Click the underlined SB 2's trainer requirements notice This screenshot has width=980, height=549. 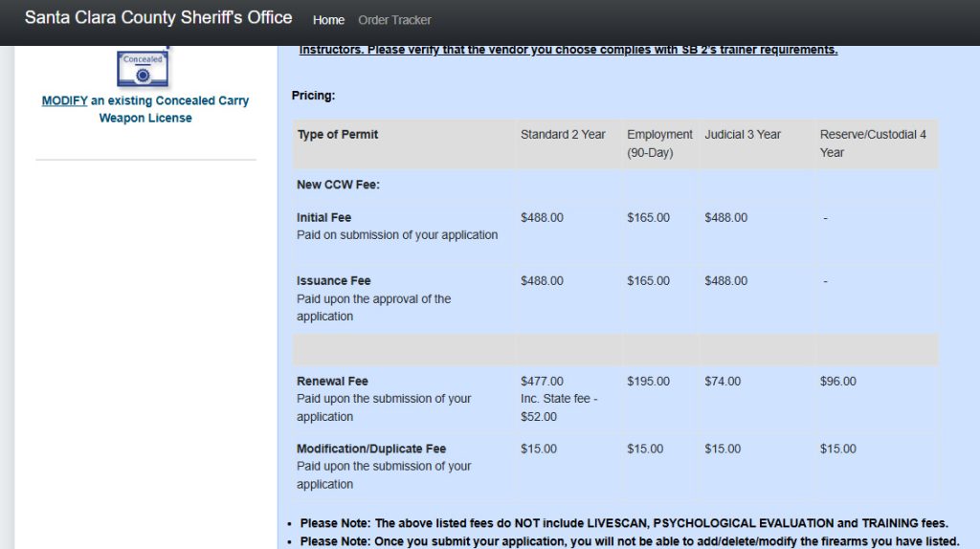pyautogui.click(x=568, y=50)
